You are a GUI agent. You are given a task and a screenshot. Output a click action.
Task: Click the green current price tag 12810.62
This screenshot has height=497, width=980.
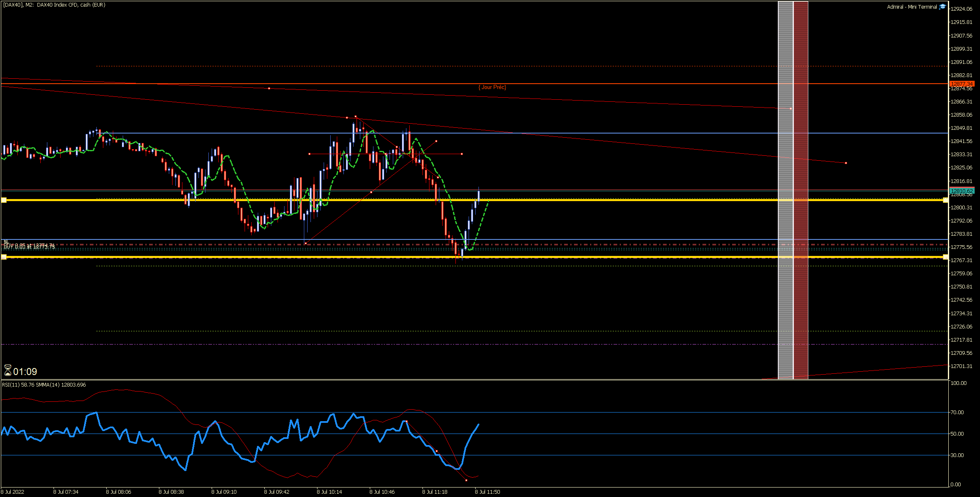(961, 191)
